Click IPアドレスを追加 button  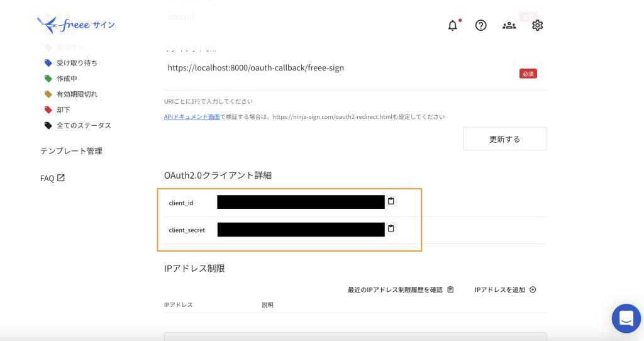tap(505, 289)
